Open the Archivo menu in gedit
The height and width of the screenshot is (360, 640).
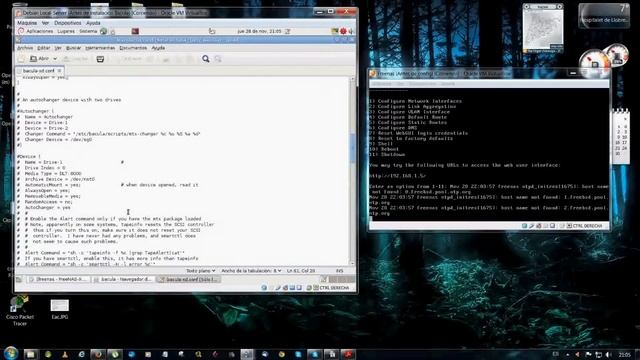click(25, 48)
